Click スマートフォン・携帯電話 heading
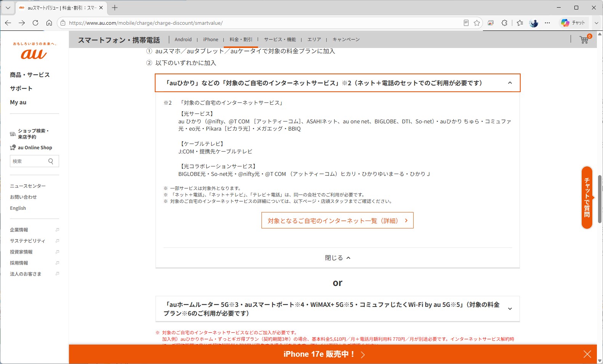 tap(119, 40)
